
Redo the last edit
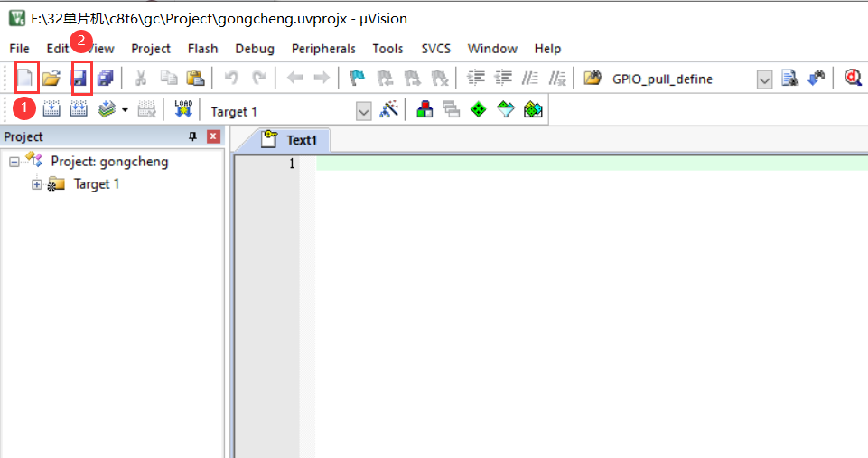(x=258, y=78)
